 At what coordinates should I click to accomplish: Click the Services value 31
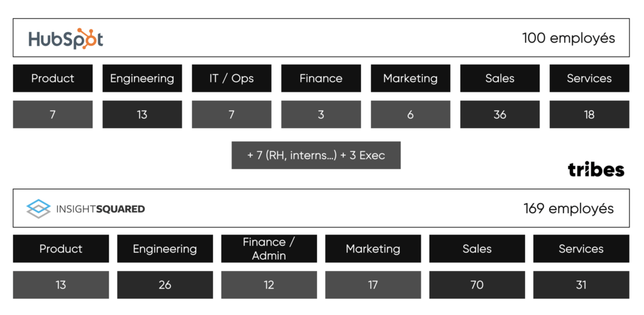[x=581, y=285]
